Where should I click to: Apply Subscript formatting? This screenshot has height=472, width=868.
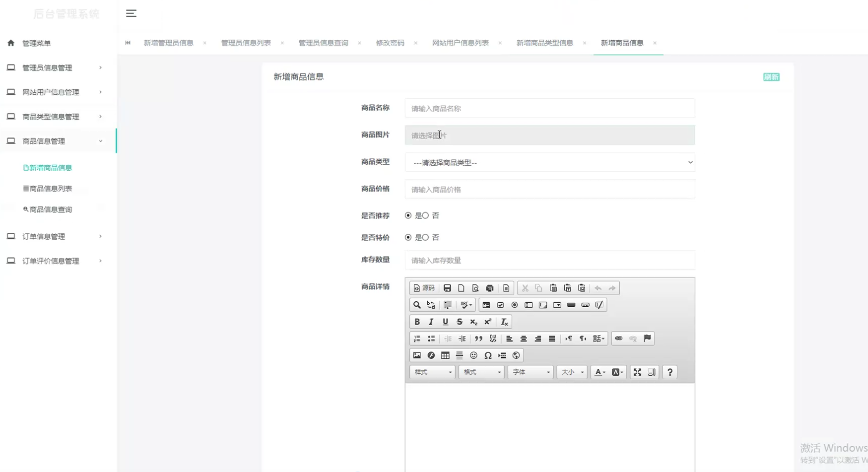pyautogui.click(x=474, y=322)
